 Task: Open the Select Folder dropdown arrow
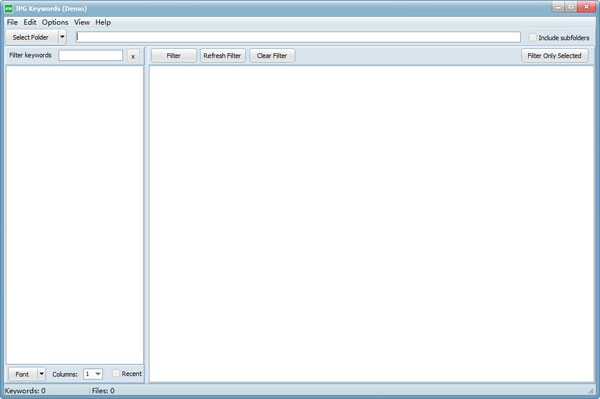[x=62, y=37]
